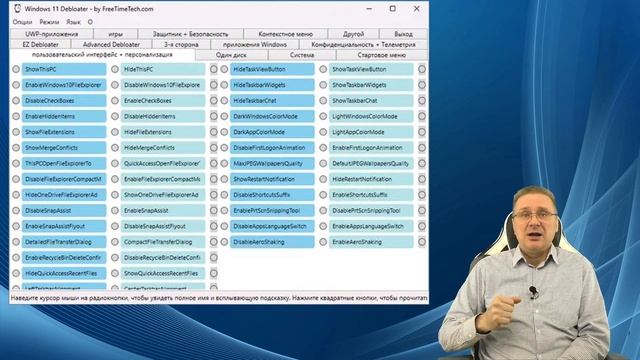Switch to the приложения Windows tab
This screenshot has width=640, height=360.
point(255,44)
